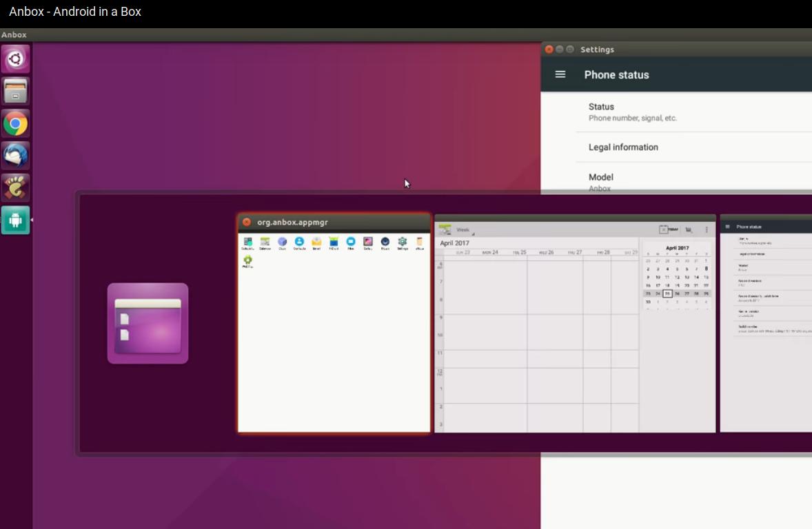The width and height of the screenshot is (812, 529).
Task: Launch Thunderbird mail from the dock
Action: click(x=15, y=155)
